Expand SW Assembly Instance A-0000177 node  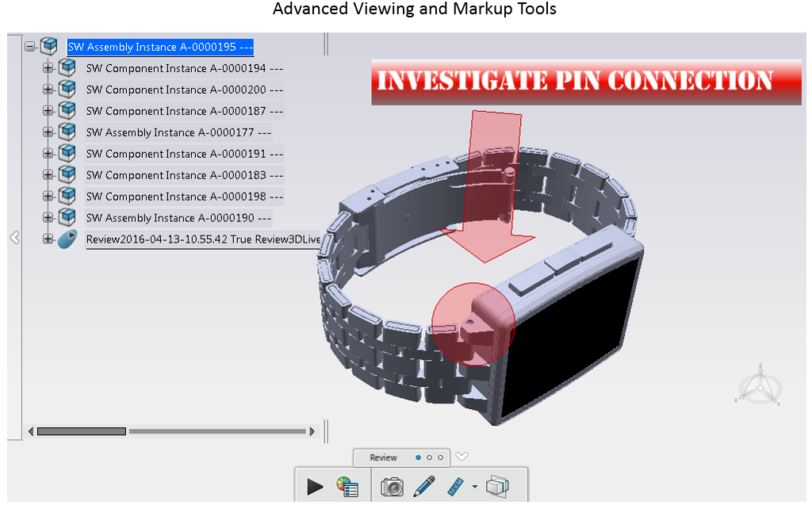(48, 132)
